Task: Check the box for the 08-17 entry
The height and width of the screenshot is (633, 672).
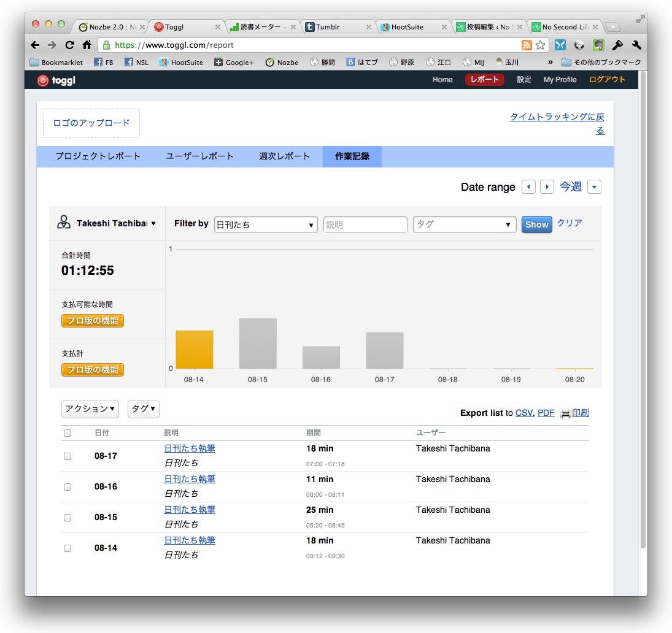Action: [68, 456]
